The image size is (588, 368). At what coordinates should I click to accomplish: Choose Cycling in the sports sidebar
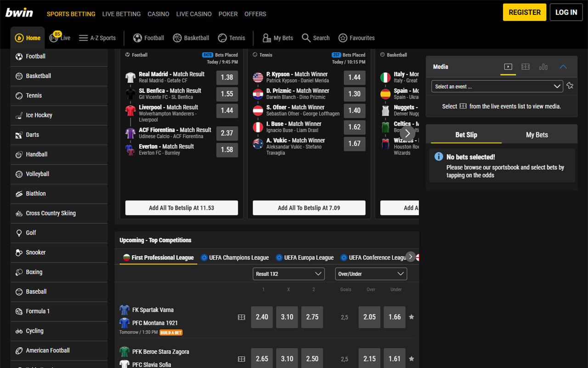pyautogui.click(x=59, y=331)
